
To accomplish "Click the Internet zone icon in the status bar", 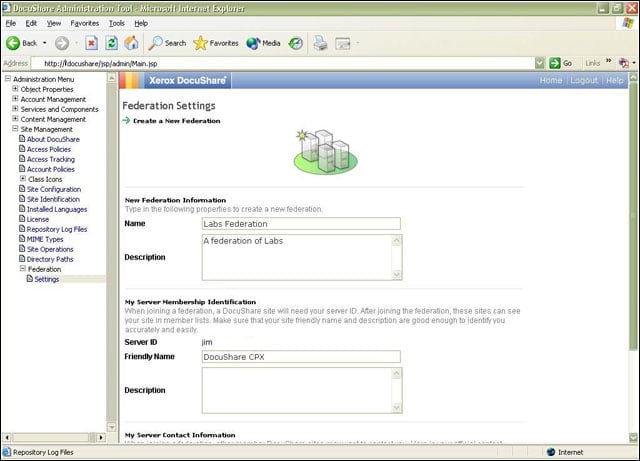I will 551,452.
